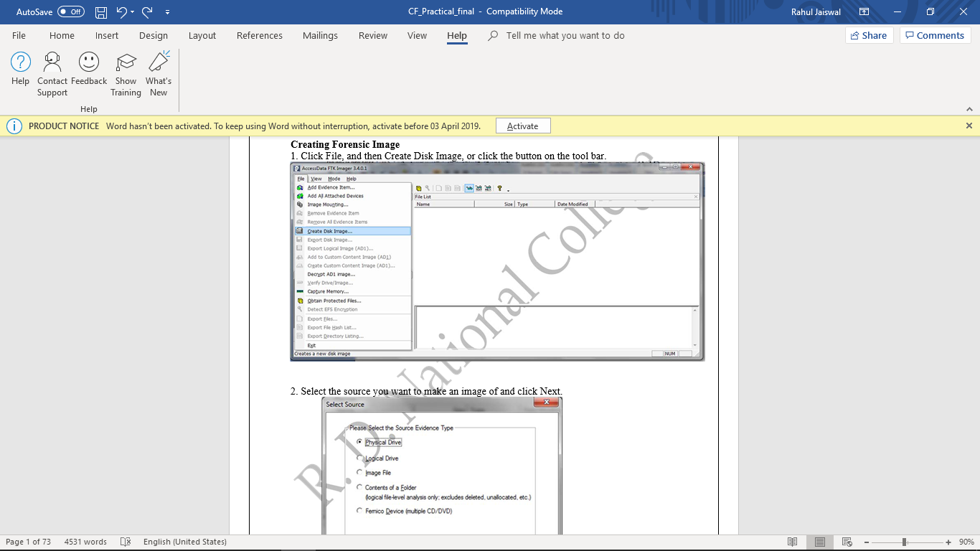Viewport: 980px width, 551px height.
Task: Open the Mailings tab
Action: [x=320, y=35]
